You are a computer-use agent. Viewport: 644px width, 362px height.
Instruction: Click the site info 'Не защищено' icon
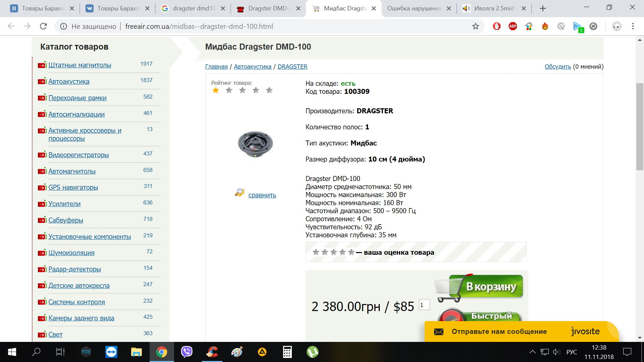tap(63, 26)
